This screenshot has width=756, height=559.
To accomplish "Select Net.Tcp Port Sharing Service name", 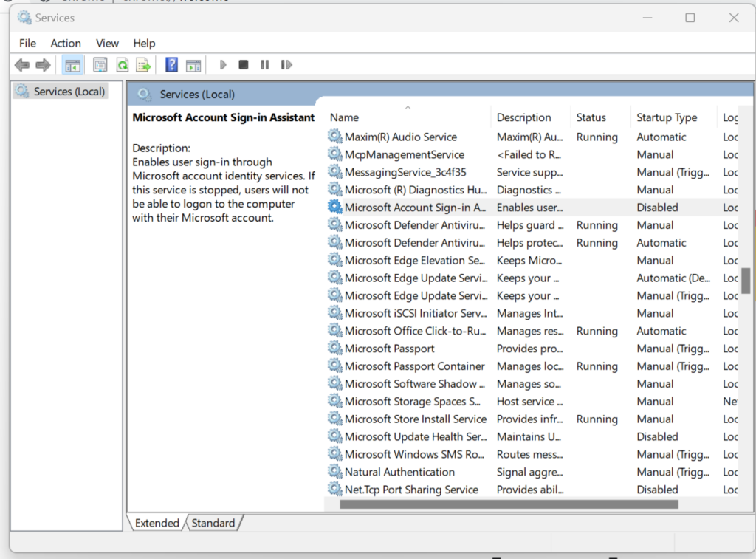I will pyautogui.click(x=411, y=490).
